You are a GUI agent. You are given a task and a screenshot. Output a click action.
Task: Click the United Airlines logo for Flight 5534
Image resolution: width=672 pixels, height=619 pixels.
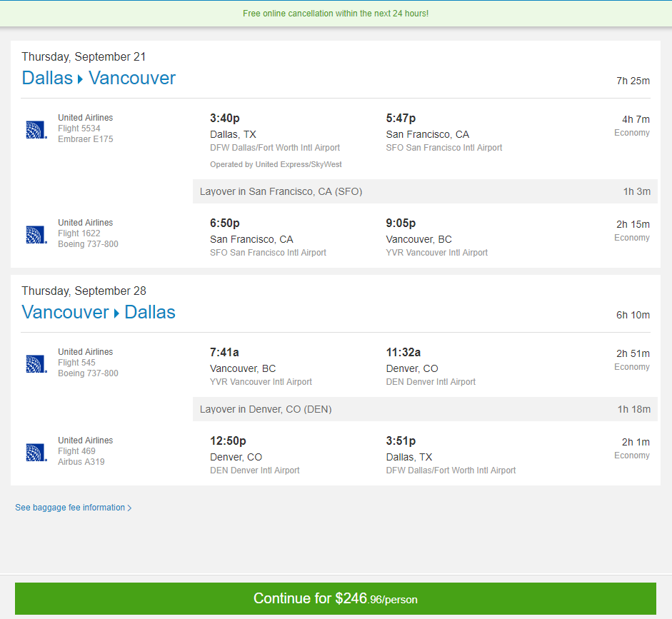36,129
